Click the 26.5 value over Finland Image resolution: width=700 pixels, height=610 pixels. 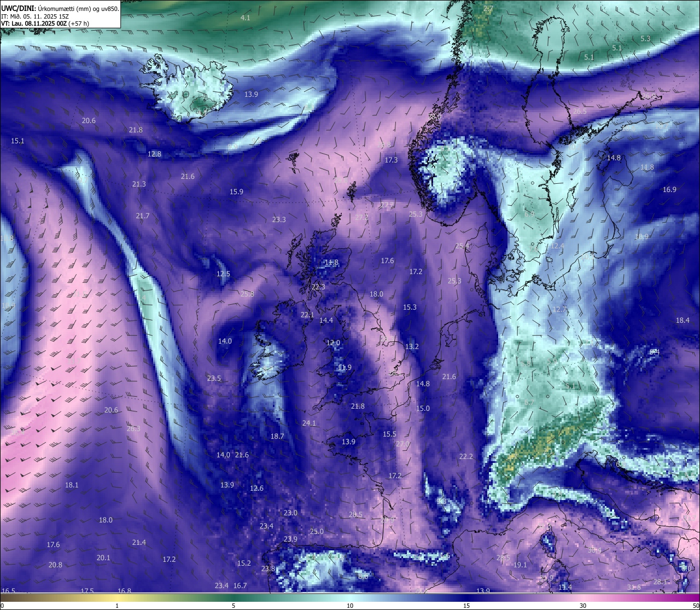pos(580,112)
